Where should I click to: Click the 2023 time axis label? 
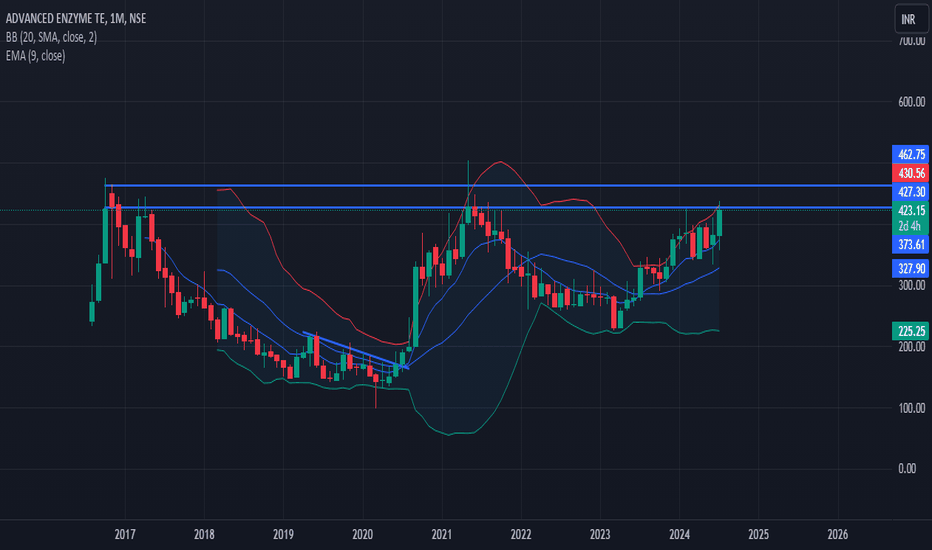pyautogui.click(x=600, y=535)
